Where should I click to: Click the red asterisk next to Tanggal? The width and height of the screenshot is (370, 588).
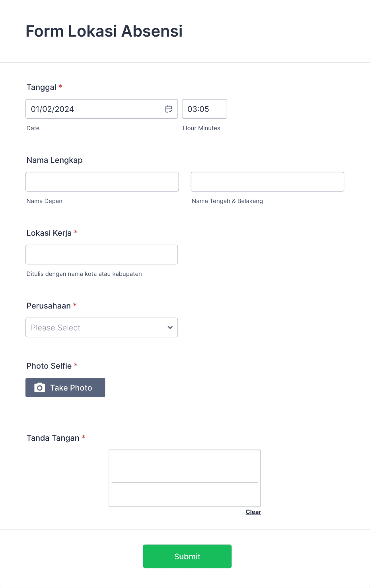point(60,86)
